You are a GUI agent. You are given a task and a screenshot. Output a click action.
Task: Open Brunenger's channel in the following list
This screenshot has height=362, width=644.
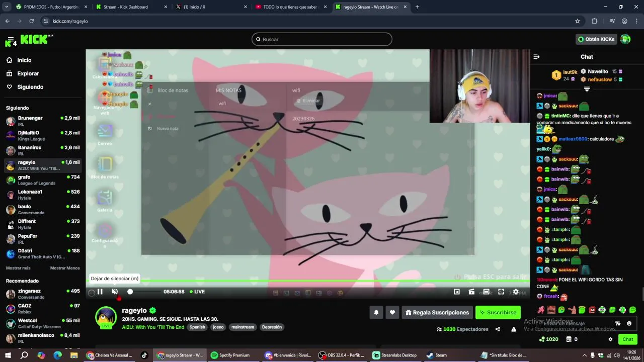[43, 121]
